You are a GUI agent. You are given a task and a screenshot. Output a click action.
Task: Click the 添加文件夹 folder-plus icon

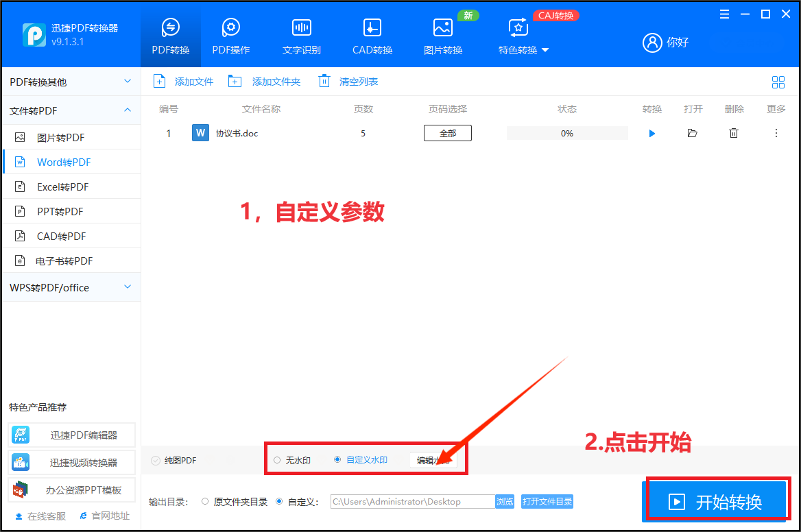coord(235,81)
